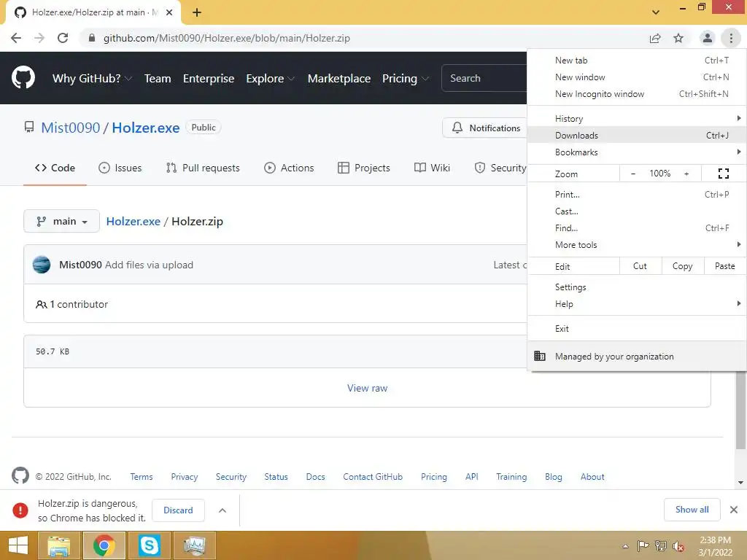Show hidden tray icons arrow

625,546
